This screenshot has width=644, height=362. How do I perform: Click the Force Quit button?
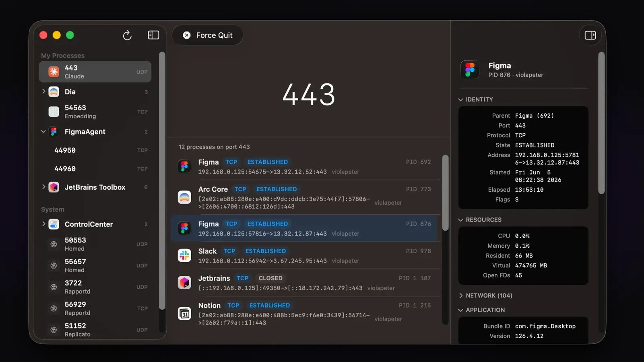tap(208, 35)
